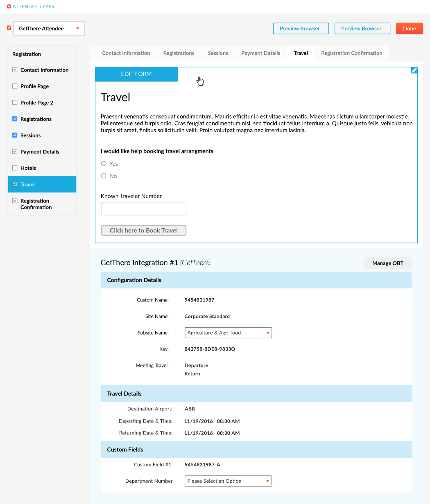Image resolution: width=430 pixels, height=504 pixels.
Task: Uncheck the Registrations checkbox in sidebar
Action: [15, 119]
